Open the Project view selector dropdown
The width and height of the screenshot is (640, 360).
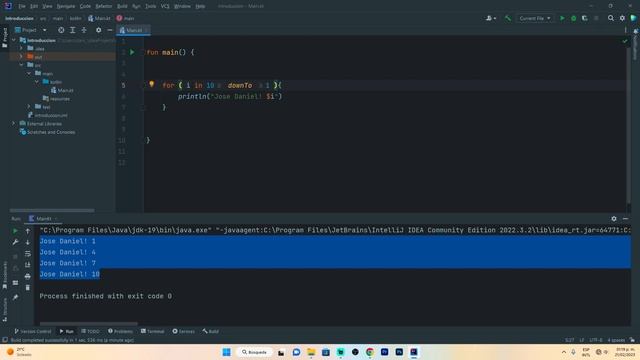click(x=31, y=30)
